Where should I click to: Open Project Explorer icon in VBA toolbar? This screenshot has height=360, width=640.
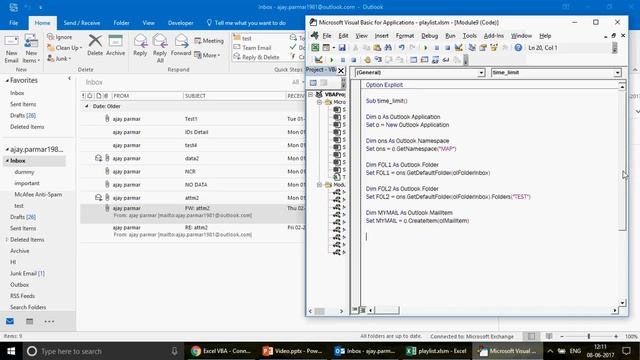(472, 48)
